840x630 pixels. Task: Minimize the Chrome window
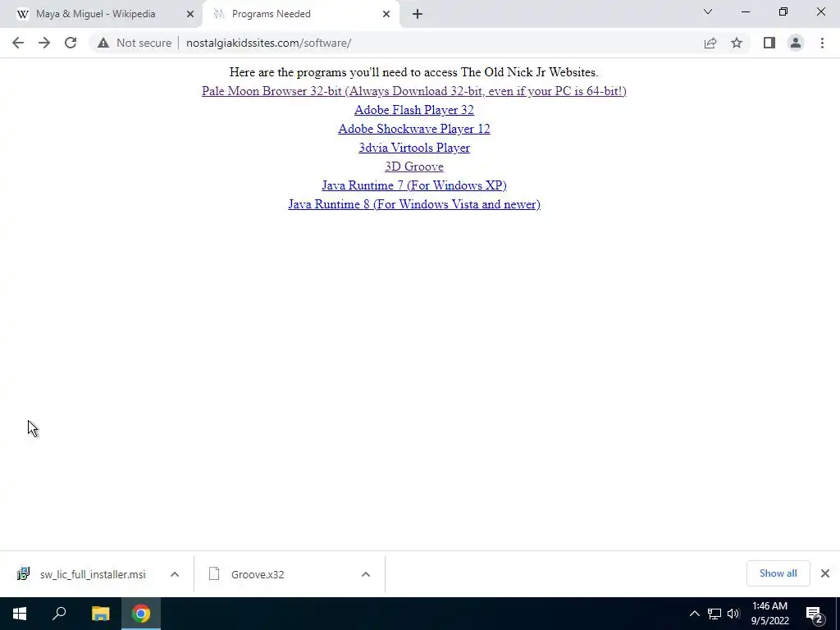coord(746,11)
